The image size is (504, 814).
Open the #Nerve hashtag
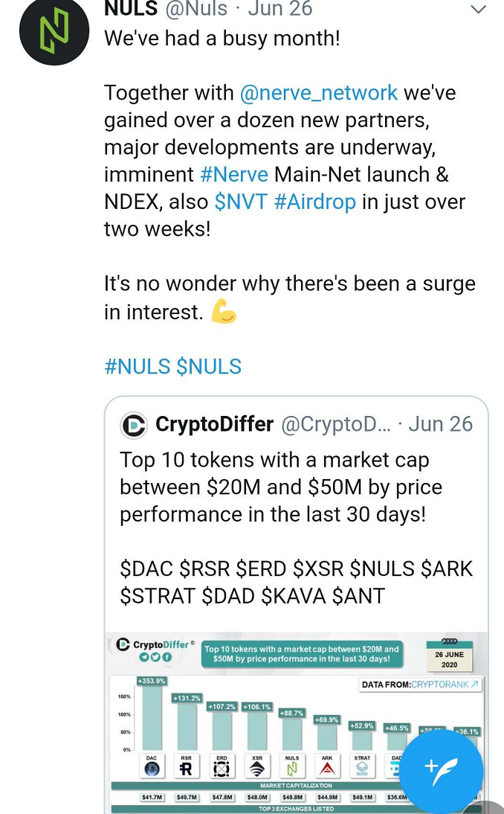point(234,174)
